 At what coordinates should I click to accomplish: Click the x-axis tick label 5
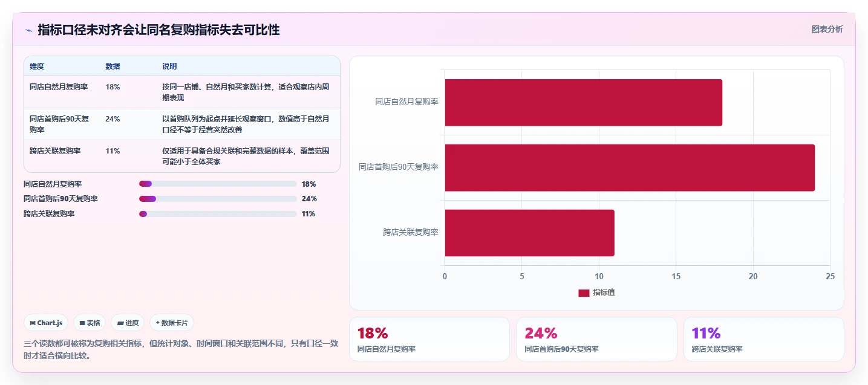(x=522, y=276)
